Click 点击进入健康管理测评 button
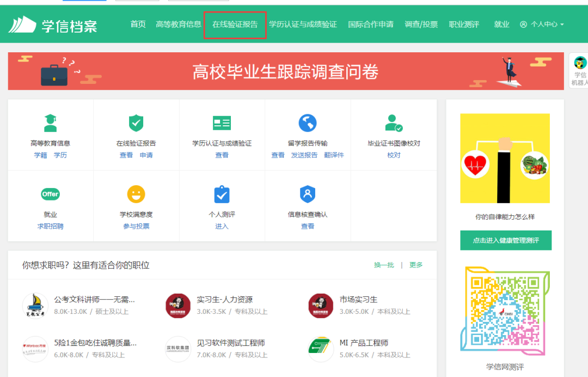588x377 pixels. [505, 240]
